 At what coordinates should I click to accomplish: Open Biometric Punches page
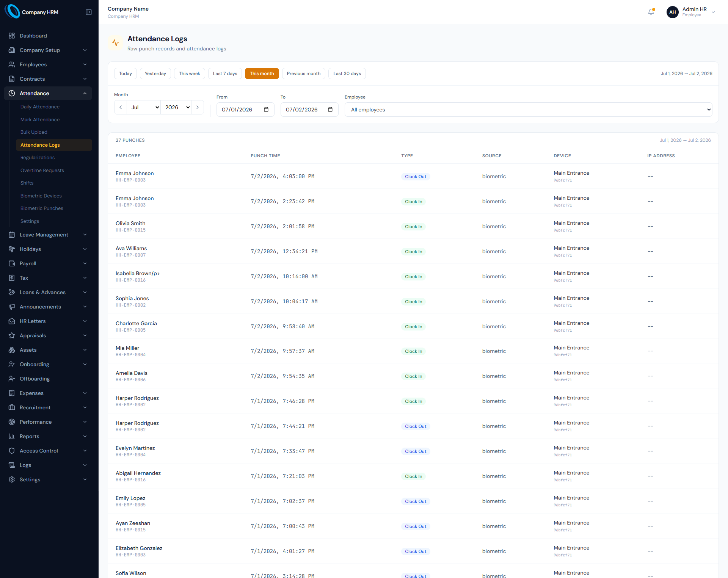click(42, 208)
